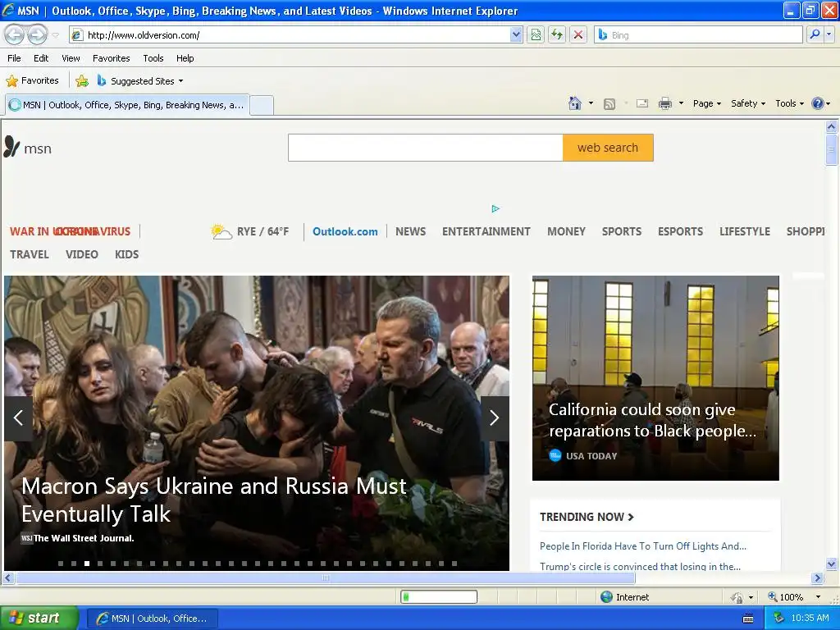The height and width of the screenshot is (630, 840).
Task: Select the MSN browser tab
Action: (x=127, y=105)
